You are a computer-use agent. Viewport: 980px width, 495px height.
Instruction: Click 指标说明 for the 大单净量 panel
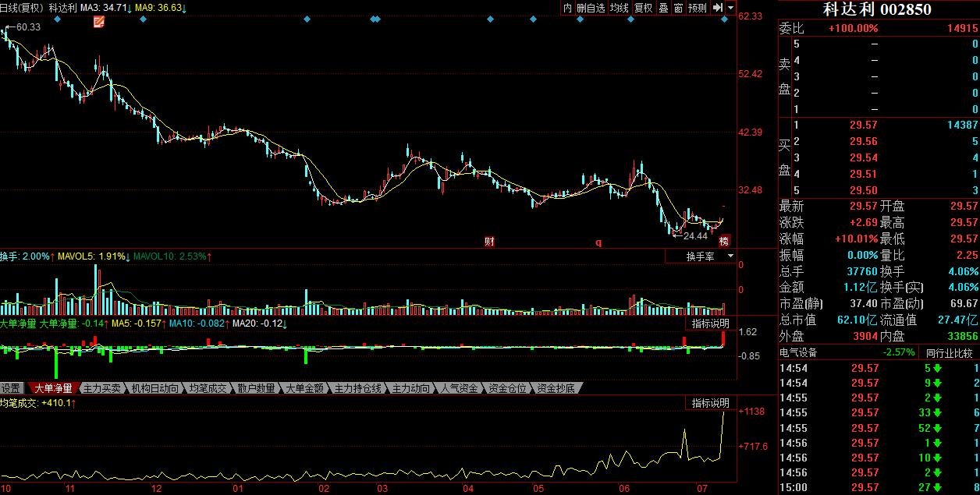point(709,324)
